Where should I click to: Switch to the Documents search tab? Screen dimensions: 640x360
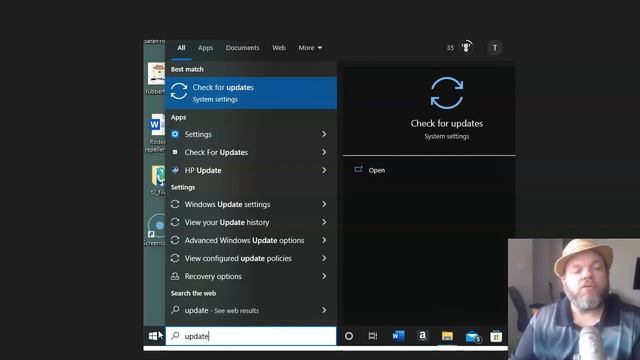(242, 48)
